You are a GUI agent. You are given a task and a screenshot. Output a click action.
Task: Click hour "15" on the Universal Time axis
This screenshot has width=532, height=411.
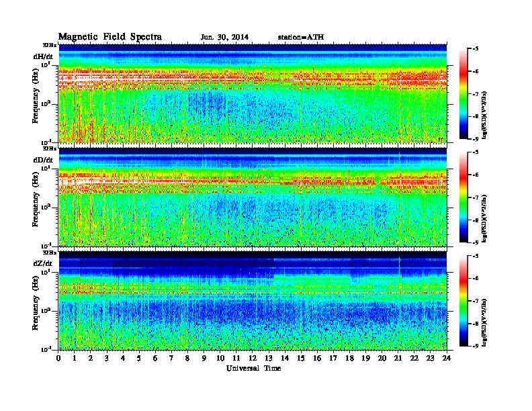click(x=301, y=359)
